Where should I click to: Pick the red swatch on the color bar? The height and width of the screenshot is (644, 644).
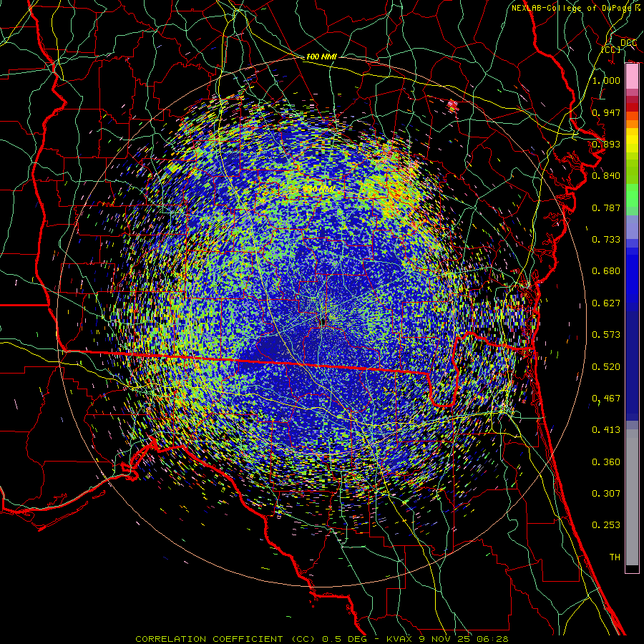(x=632, y=107)
